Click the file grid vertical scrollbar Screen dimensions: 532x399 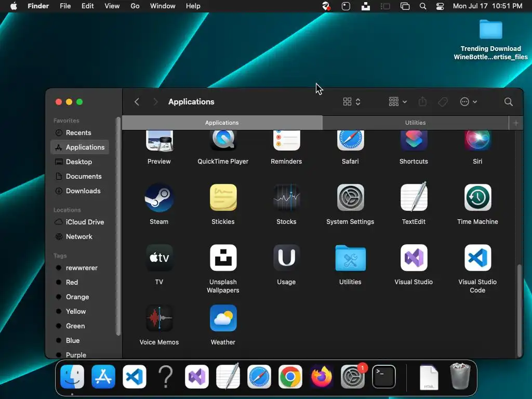click(519, 310)
